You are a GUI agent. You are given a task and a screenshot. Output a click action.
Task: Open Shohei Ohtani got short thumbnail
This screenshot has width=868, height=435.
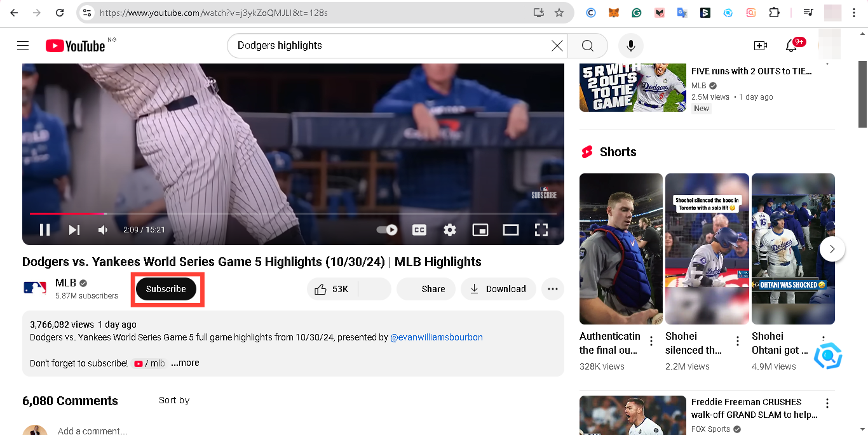coord(793,249)
